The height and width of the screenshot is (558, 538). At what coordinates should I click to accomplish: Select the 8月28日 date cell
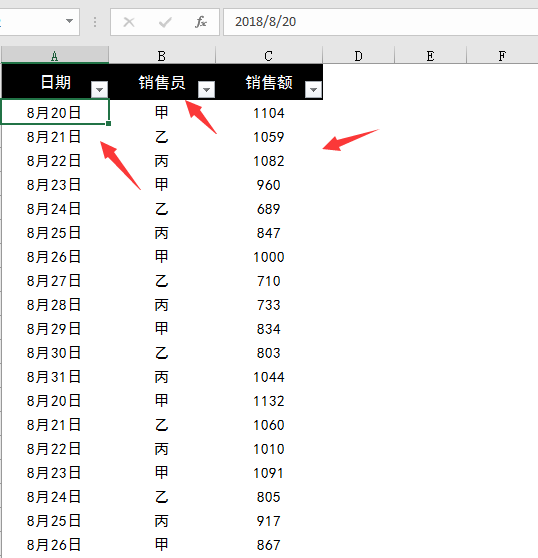click(x=55, y=305)
